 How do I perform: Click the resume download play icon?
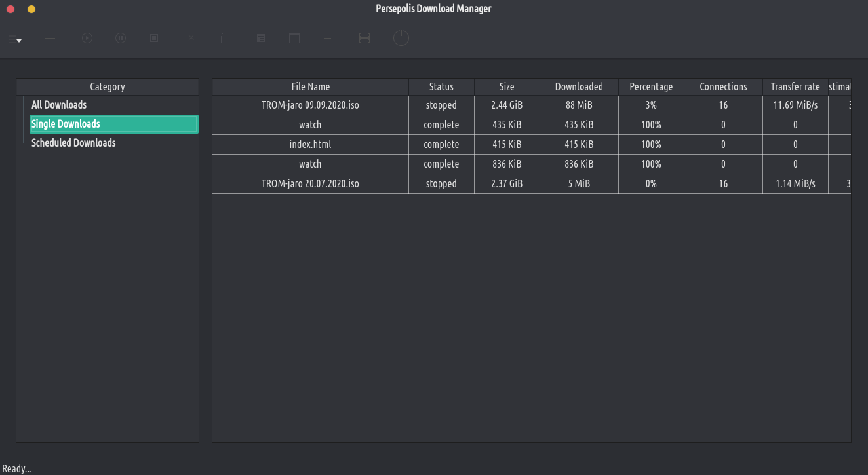click(87, 39)
